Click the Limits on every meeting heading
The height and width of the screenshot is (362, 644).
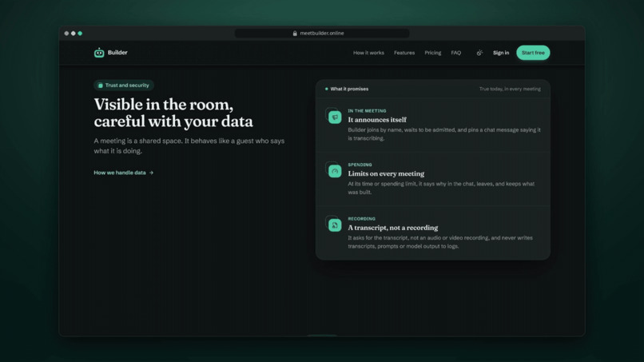point(386,174)
